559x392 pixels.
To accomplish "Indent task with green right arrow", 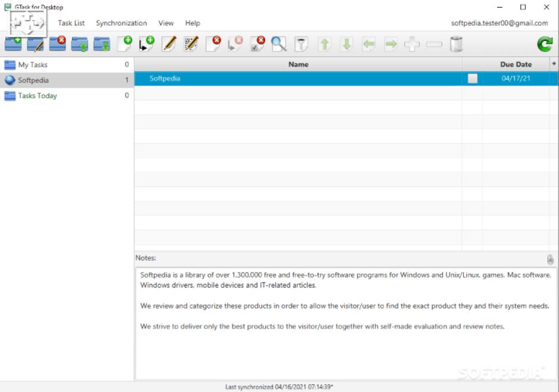I will pyautogui.click(x=391, y=44).
